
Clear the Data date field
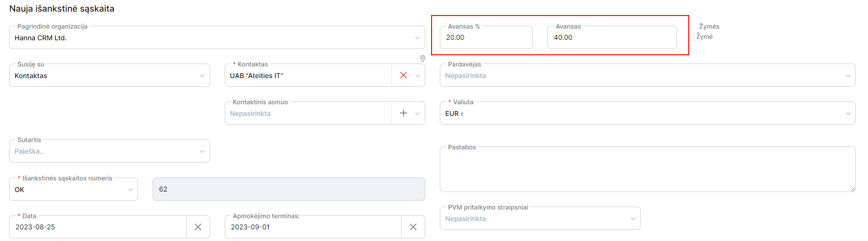pyautogui.click(x=198, y=227)
